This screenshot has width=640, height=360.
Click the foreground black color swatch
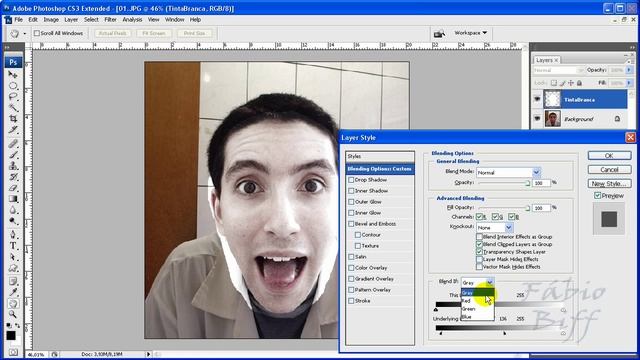click(x=11, y=336)
